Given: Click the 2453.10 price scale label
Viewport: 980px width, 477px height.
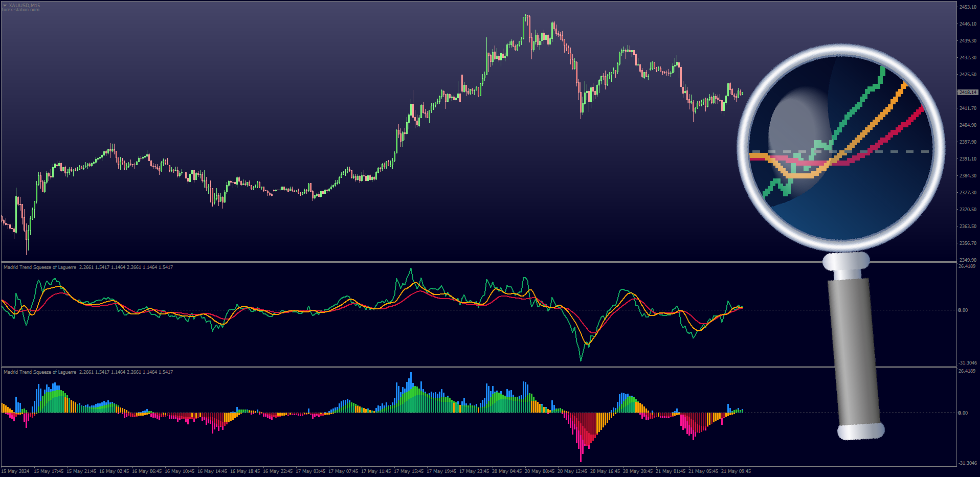Looking at the screenshot, I should 968,7.
